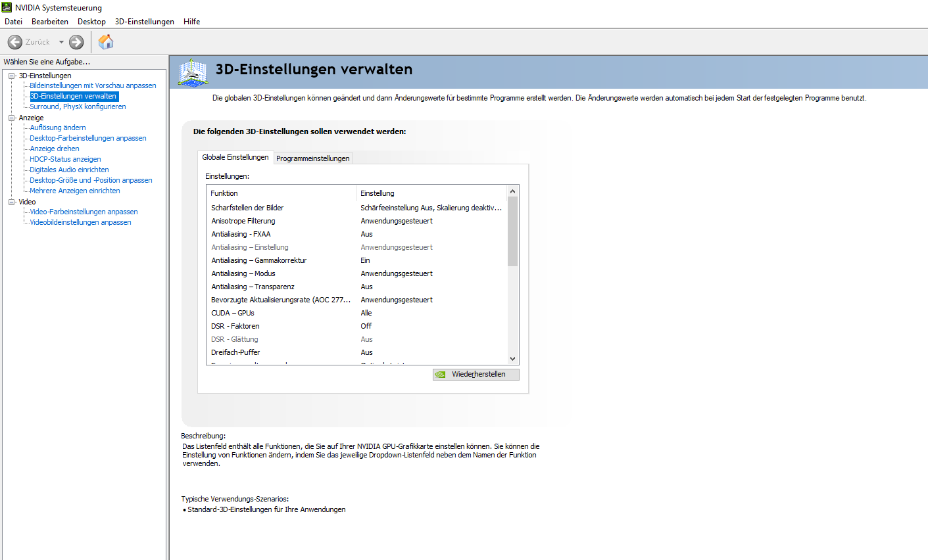Click the Funktion column header

point(281,193)
